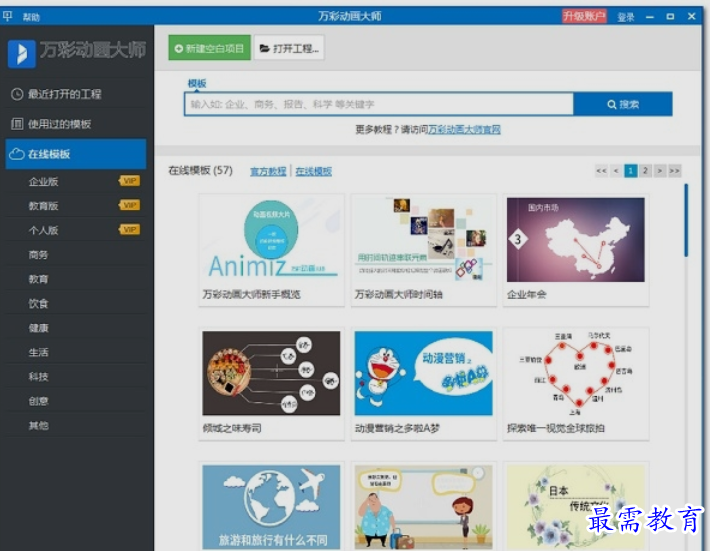
Task: Open the 帮助 menu
Action: 31,18
